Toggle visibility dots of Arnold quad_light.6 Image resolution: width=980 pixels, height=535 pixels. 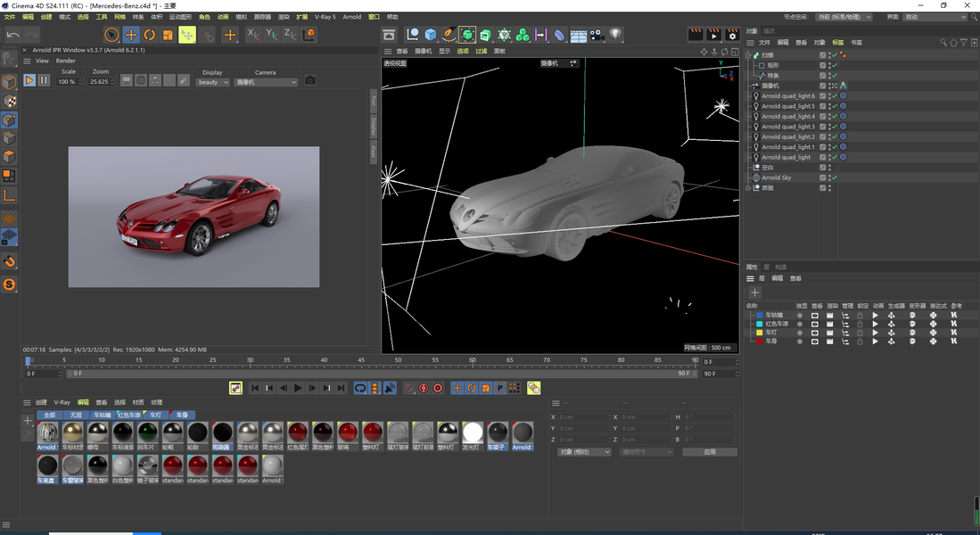829,95
